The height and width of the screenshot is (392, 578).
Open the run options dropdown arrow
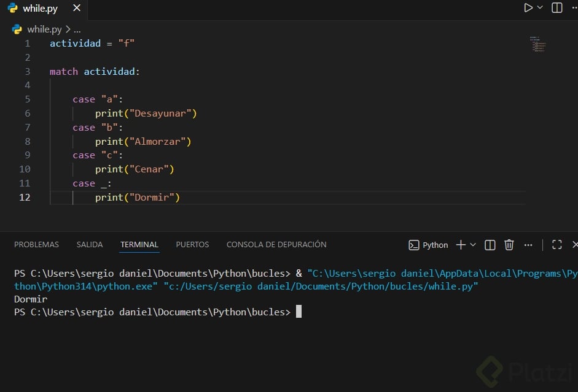[540, 8]
